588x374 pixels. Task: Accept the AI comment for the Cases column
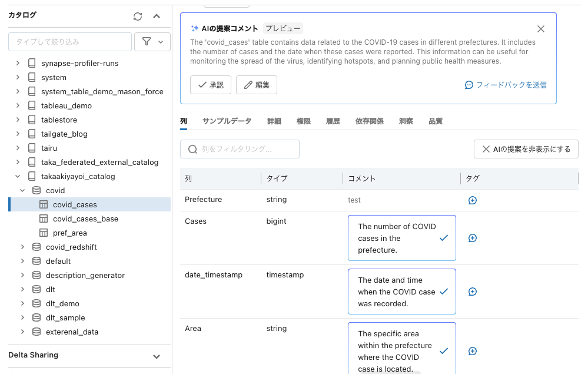tap(446, 238)
